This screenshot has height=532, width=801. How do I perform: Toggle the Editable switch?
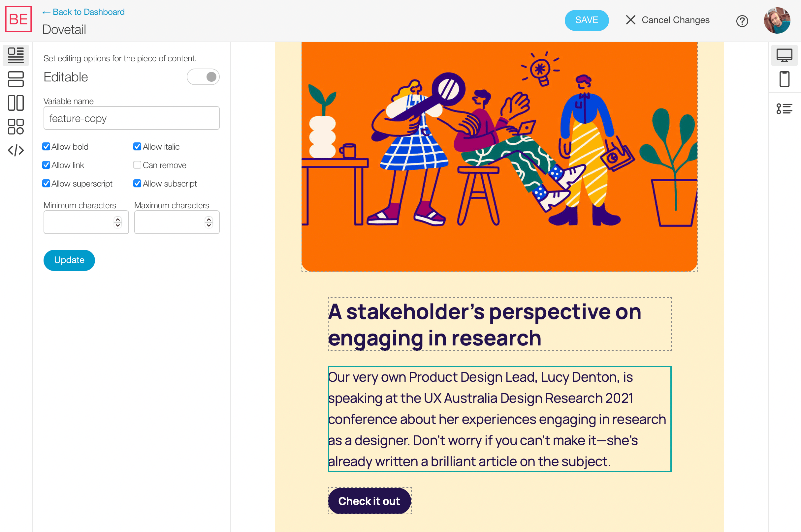pos(203,77)
